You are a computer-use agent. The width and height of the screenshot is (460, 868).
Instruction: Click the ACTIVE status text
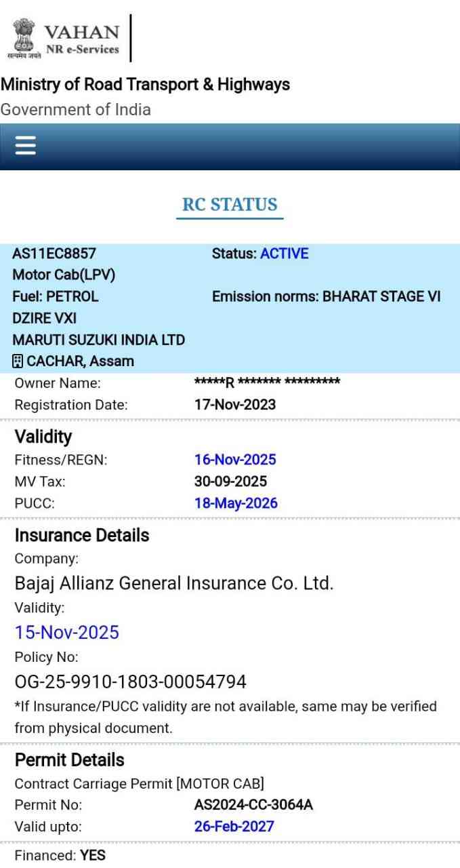[284, 254]
